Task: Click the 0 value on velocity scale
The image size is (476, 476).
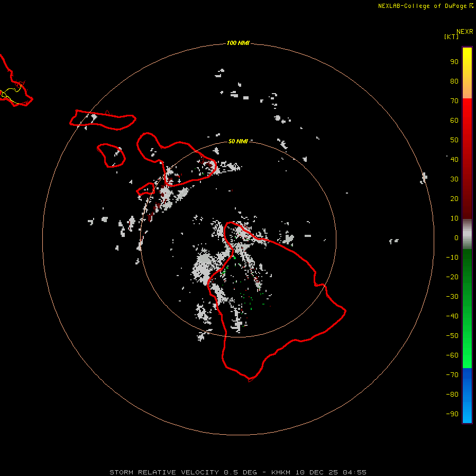Action: [456, 237]
